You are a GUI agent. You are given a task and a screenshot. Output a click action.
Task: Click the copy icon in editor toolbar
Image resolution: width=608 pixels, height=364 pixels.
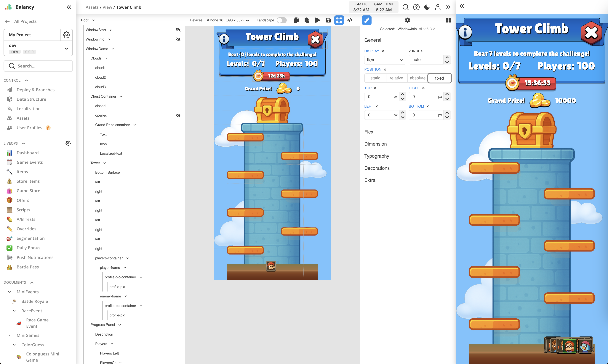coord(296,20)
